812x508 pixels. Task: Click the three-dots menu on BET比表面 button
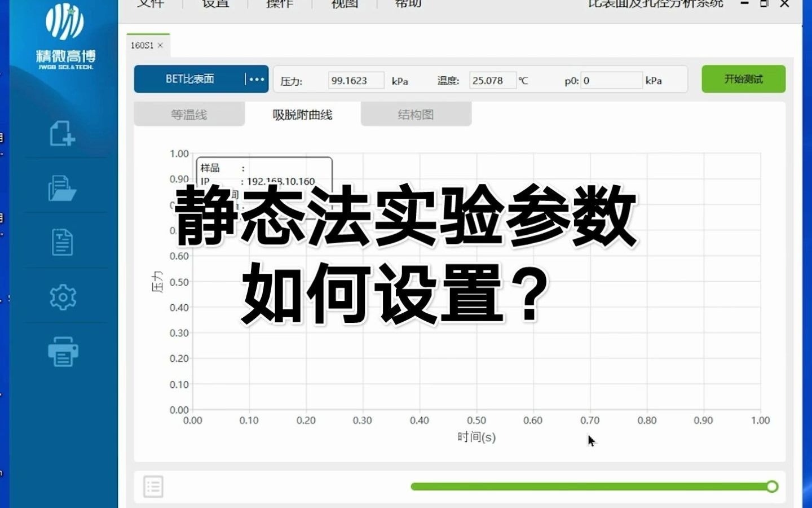(x=257, y=79)
